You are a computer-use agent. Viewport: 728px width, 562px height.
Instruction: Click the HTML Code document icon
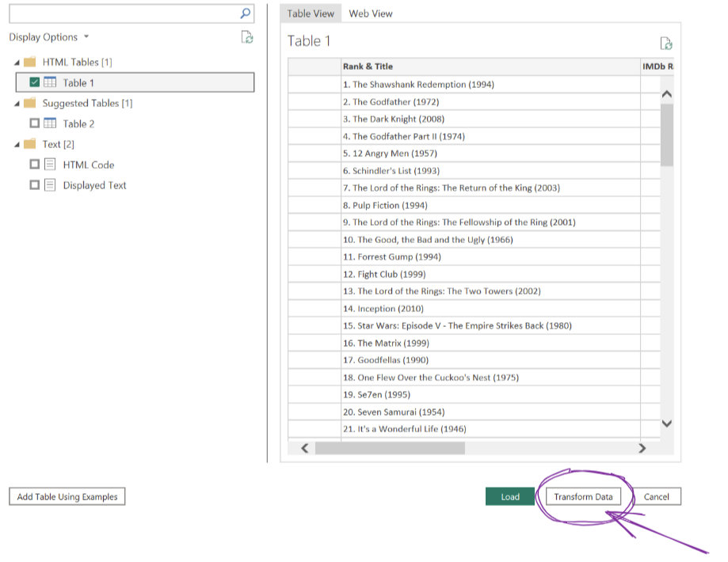point(50,165)
